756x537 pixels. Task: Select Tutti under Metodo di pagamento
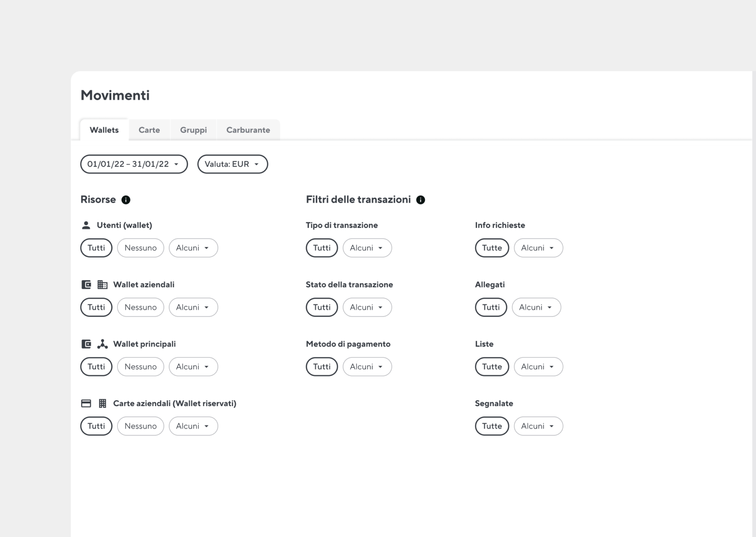(322, 367)
